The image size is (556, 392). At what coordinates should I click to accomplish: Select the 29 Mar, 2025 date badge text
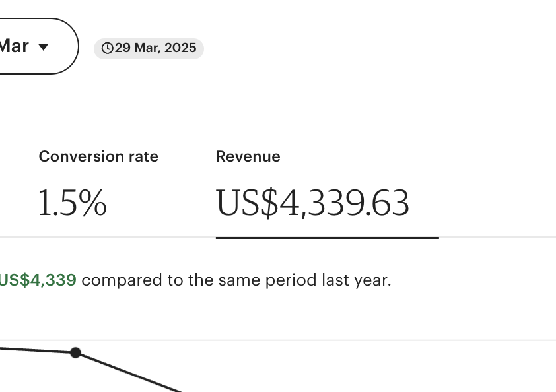(x=155, y=48)
